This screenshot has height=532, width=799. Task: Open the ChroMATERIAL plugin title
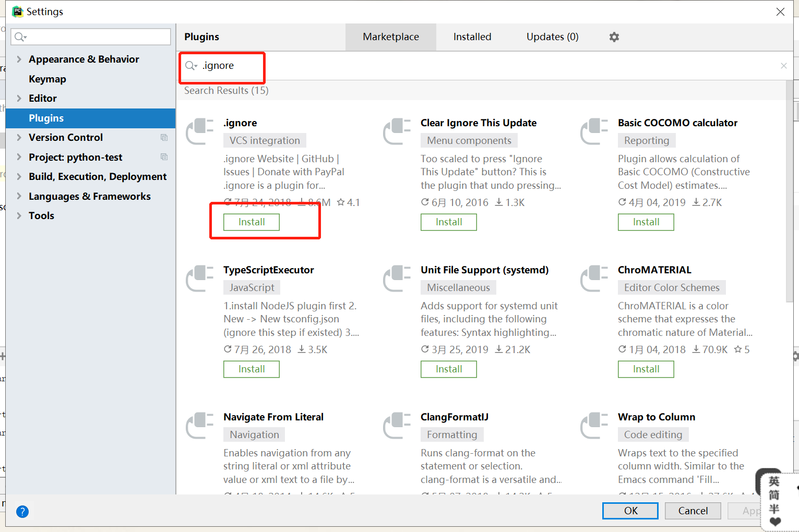click(x=654, y=270)
